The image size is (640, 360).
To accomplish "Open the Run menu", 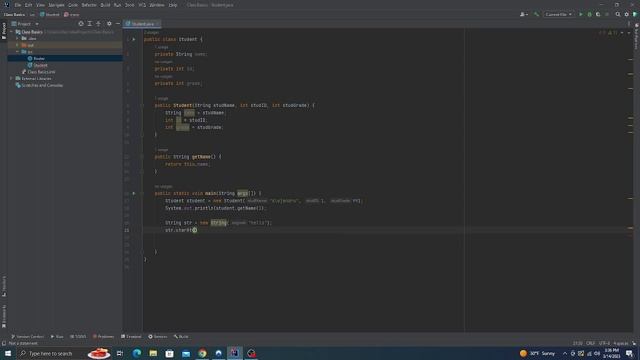I will click(118, 5).
